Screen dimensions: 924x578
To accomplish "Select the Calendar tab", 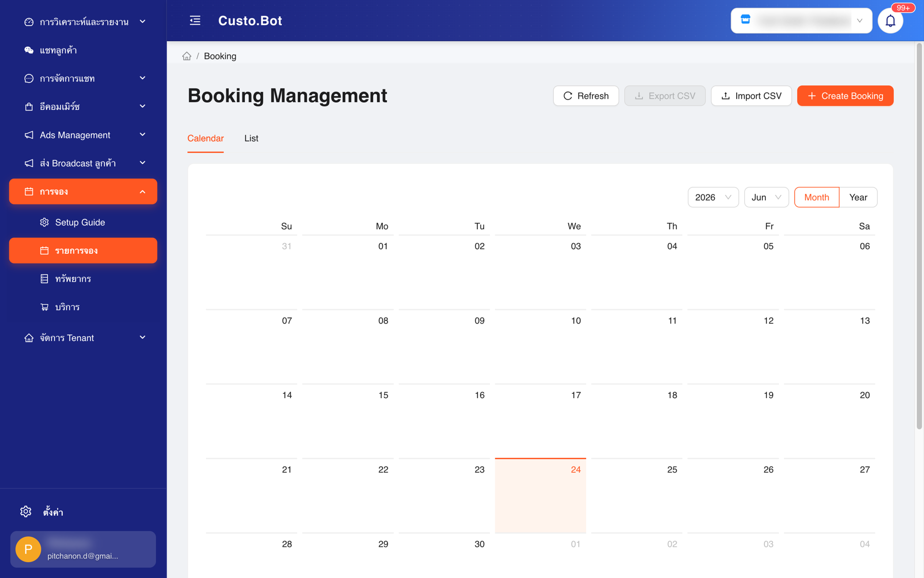I will [205, 138].
